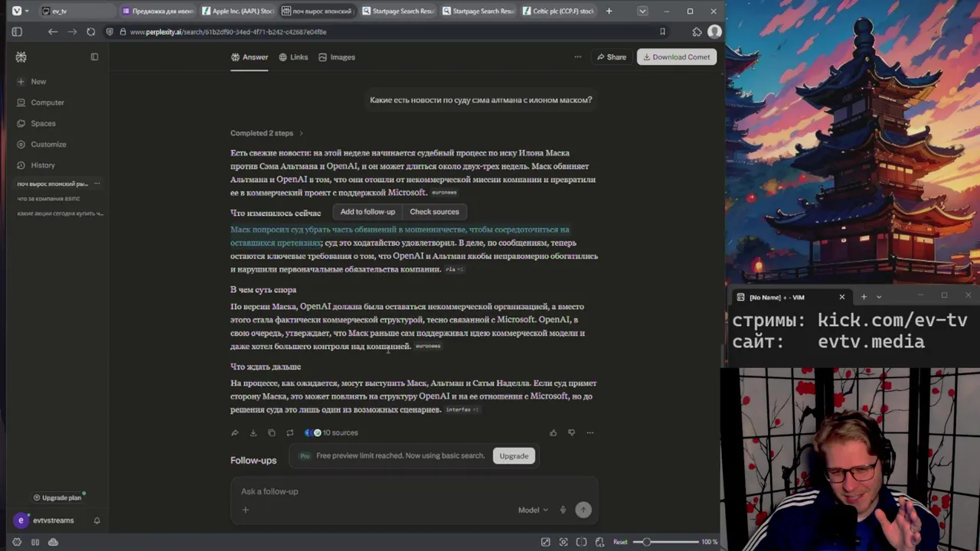Open Customize in sidebar

click(x=41, y=144)
